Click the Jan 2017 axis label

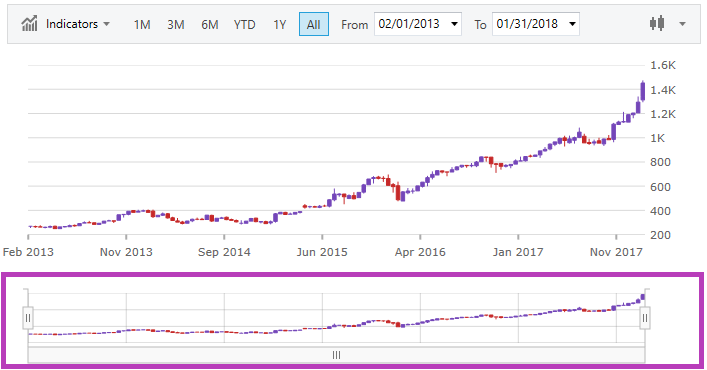coord(518,252)
